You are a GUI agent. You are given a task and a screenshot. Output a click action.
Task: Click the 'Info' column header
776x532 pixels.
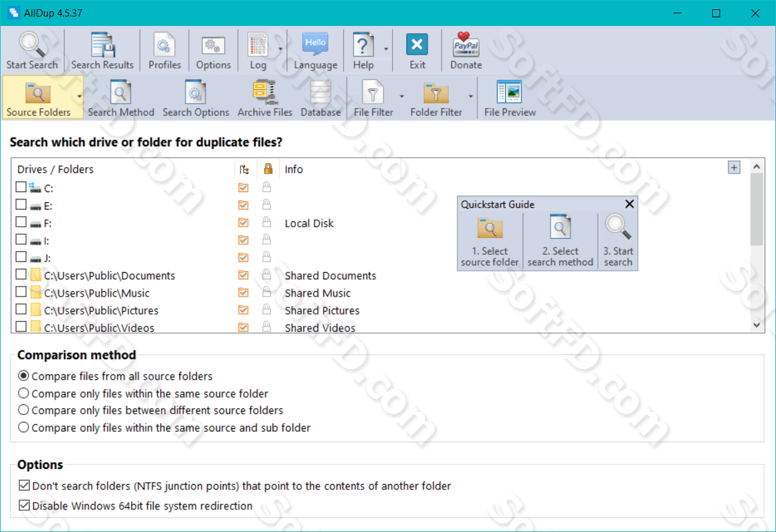(293, 170)
